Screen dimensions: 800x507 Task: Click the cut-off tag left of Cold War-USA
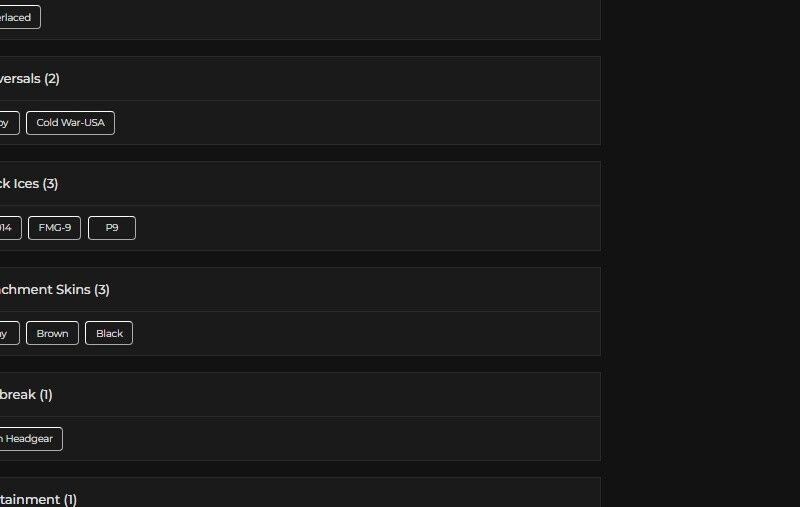[7, 123]
